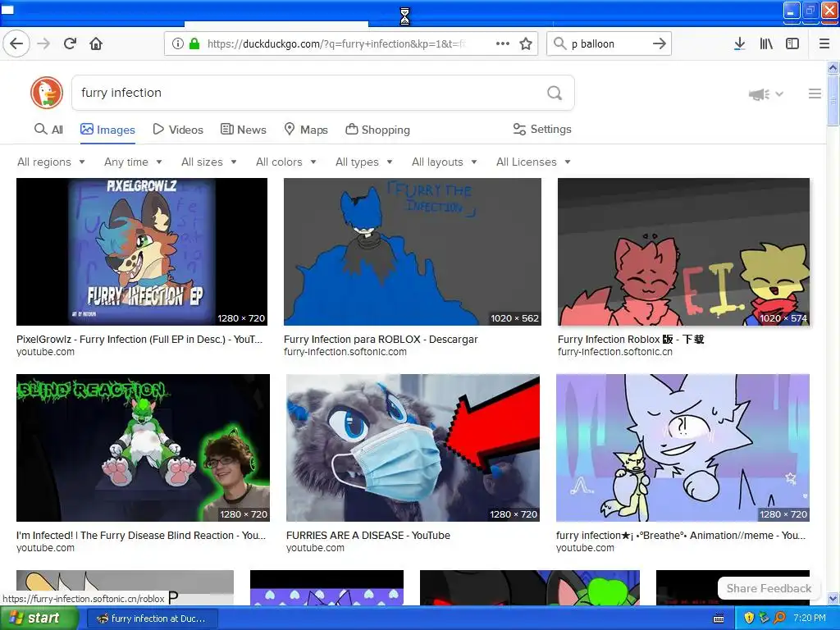Screen dimensions: 840x630
Task: Open the blue Furry The Infection thumbnail
Action: 413,252
